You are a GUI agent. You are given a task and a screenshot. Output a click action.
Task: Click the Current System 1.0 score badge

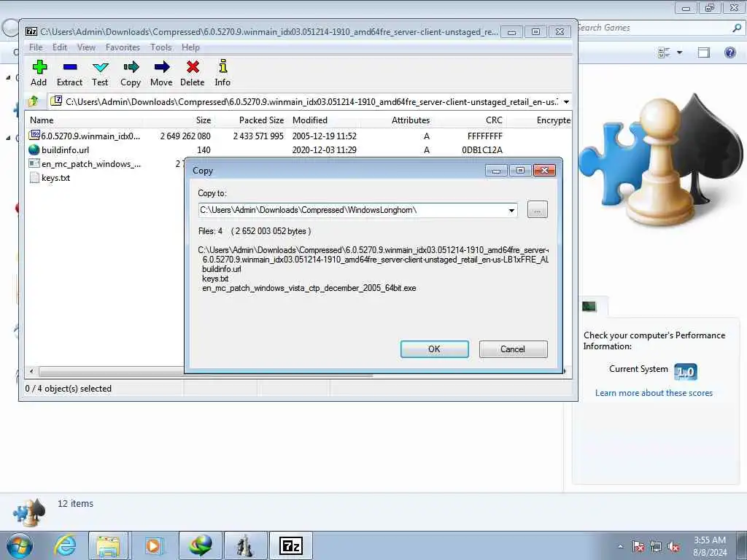[686, 371]
